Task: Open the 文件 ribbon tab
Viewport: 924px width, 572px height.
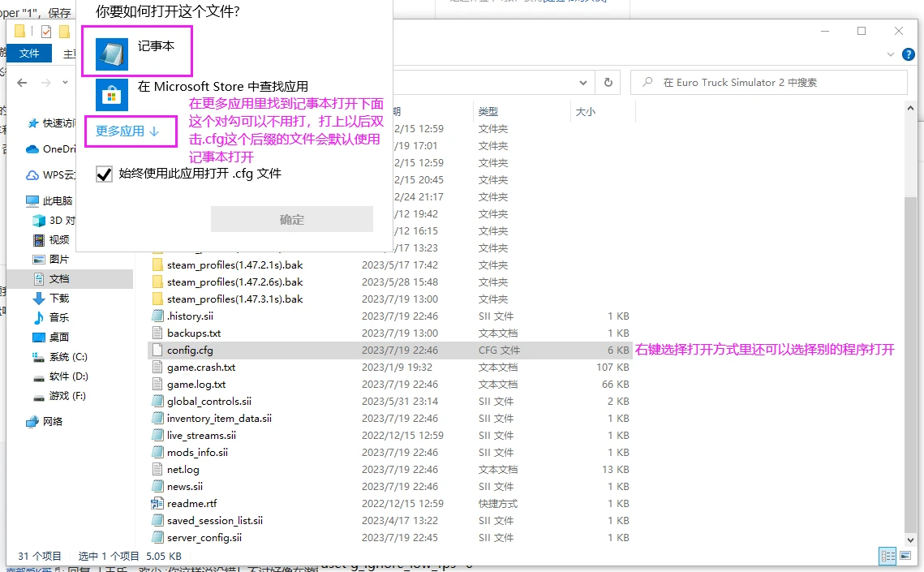Action: (x=29, y=53)
